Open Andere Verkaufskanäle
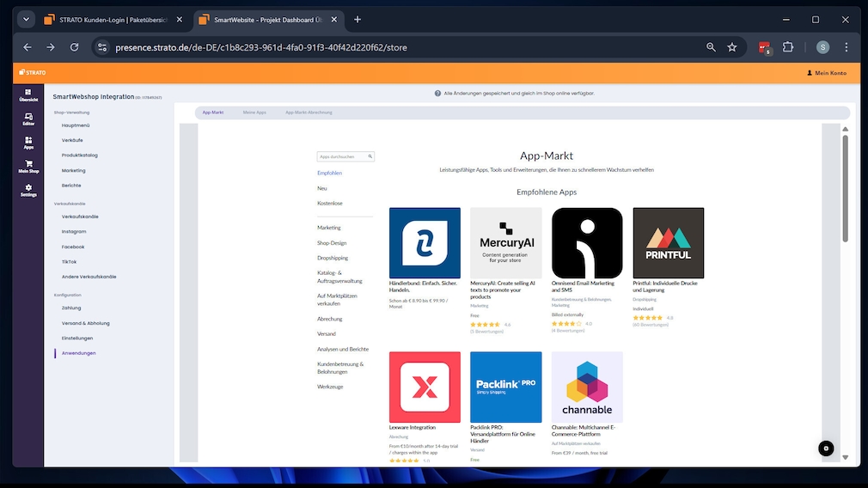Image resolution: width=868 pixels, height=488 pixels. tap(89, 277)
